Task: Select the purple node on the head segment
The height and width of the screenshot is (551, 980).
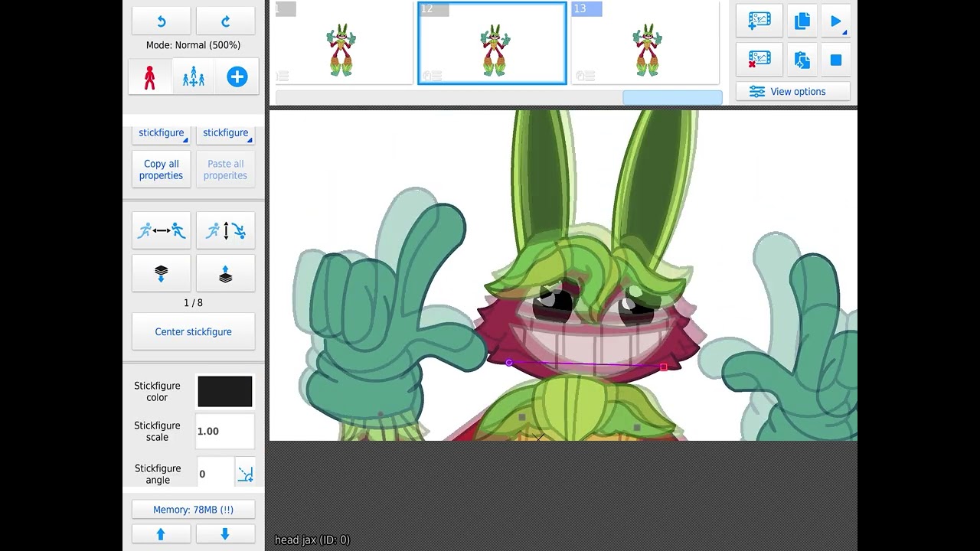Action: pyautogui.click(x=509, y=363)
